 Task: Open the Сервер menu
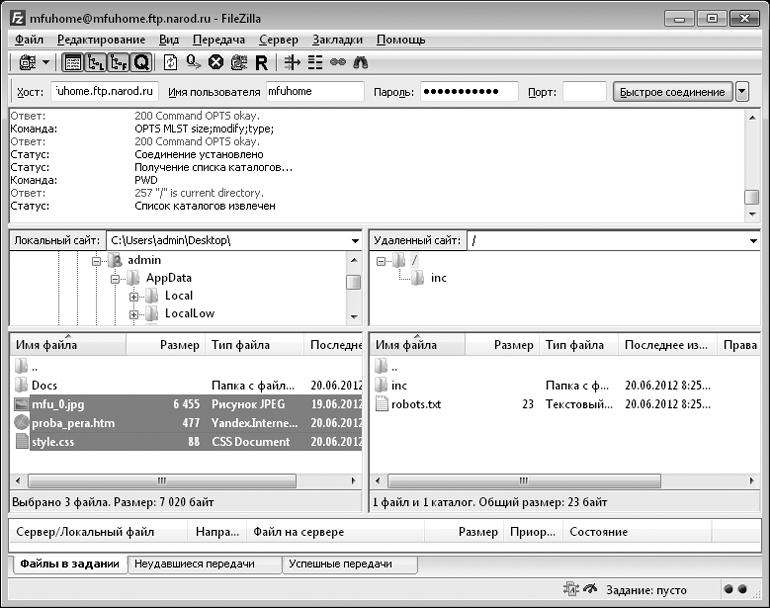[279, 39]
